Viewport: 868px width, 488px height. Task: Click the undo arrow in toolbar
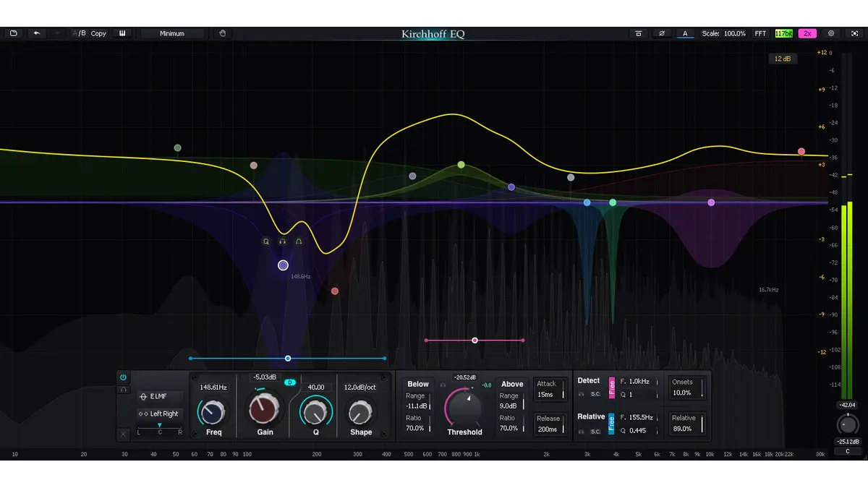pos(37,33)
